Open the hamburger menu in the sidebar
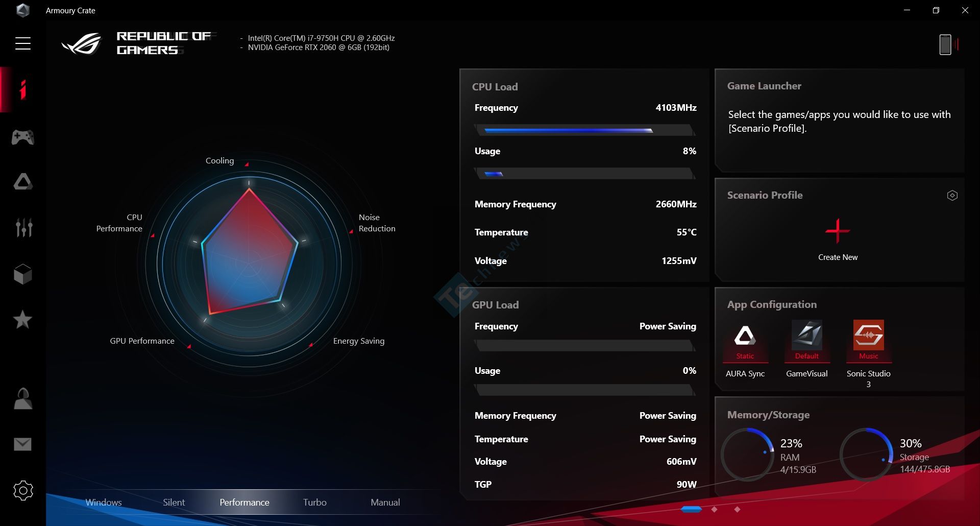Image resolution: width=980 pixels, height=526 pixels. pos(23,43)
